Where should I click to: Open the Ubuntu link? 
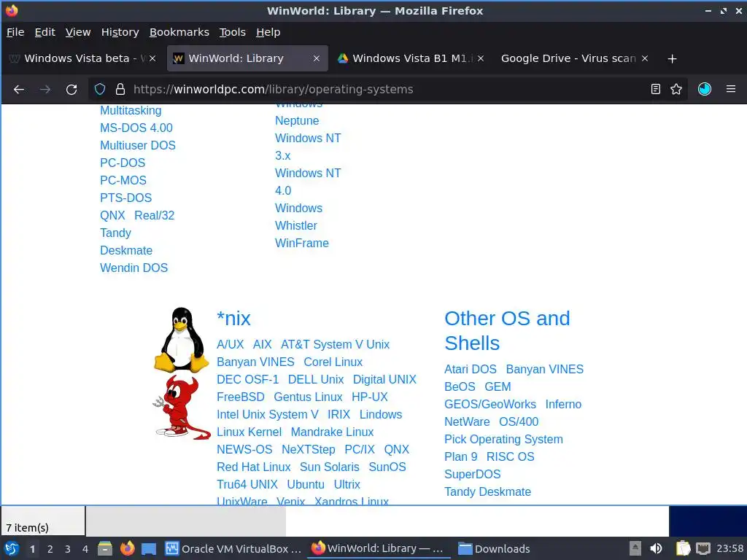(306, 484)
